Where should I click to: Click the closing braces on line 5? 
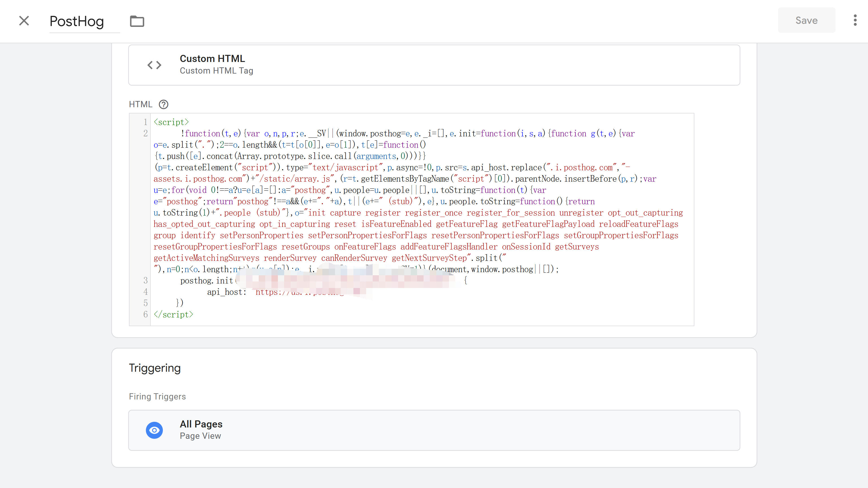point(179,303)
